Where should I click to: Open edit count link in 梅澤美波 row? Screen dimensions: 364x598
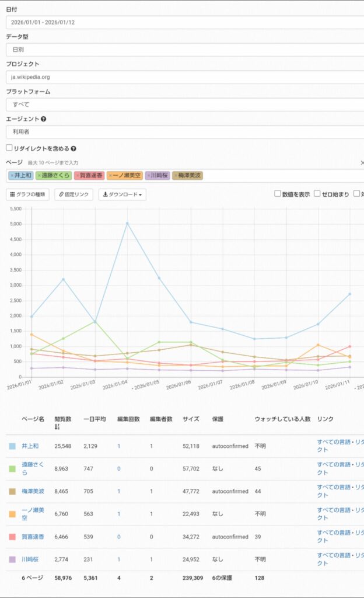119,491
